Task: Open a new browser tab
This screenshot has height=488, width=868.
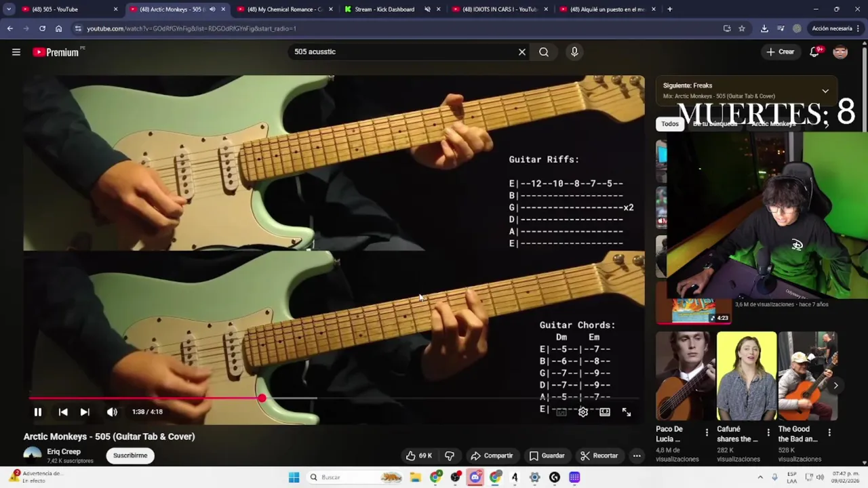Action: (x=669, y=9)
